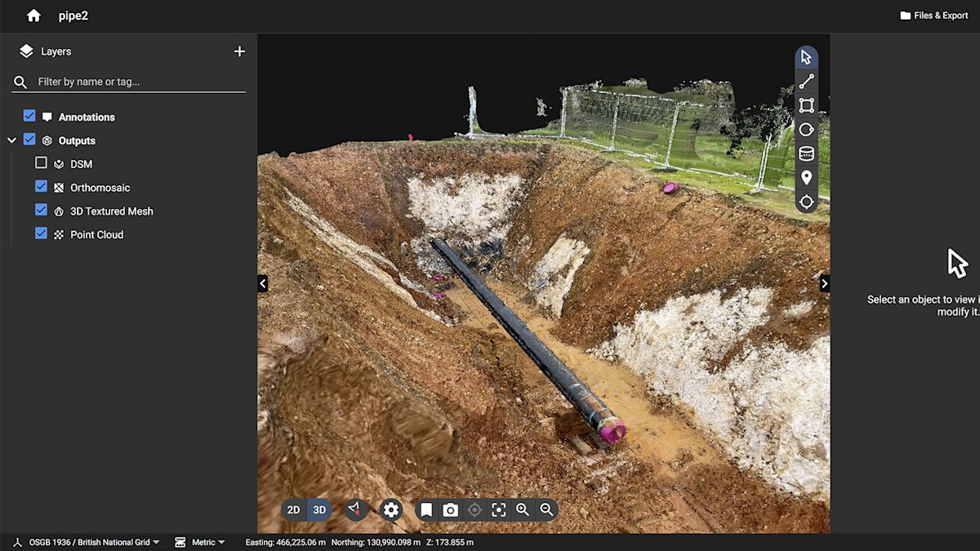Screen dimensions: 980x551
Task: Collapse the Outputs group
Action: coord(11,140)
